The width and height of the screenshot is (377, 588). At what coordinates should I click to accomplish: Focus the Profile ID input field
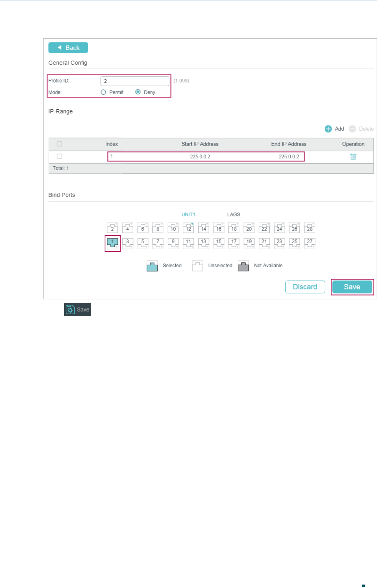135,81
